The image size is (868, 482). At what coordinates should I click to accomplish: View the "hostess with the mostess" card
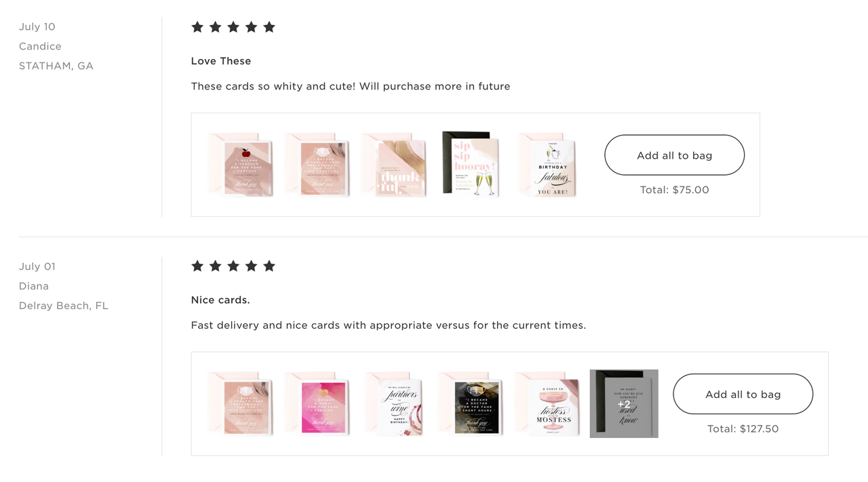[553, 405]
